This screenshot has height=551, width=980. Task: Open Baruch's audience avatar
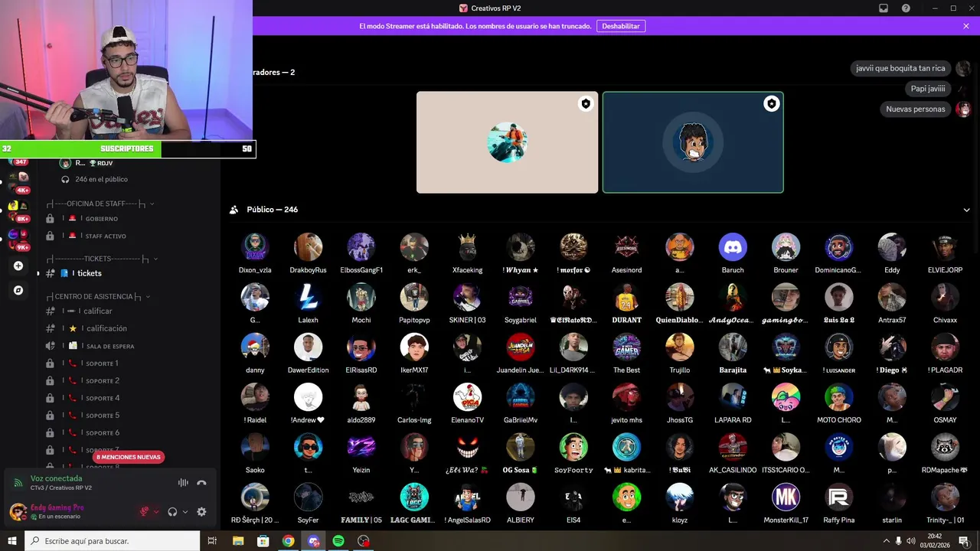[x=733, y=247]
